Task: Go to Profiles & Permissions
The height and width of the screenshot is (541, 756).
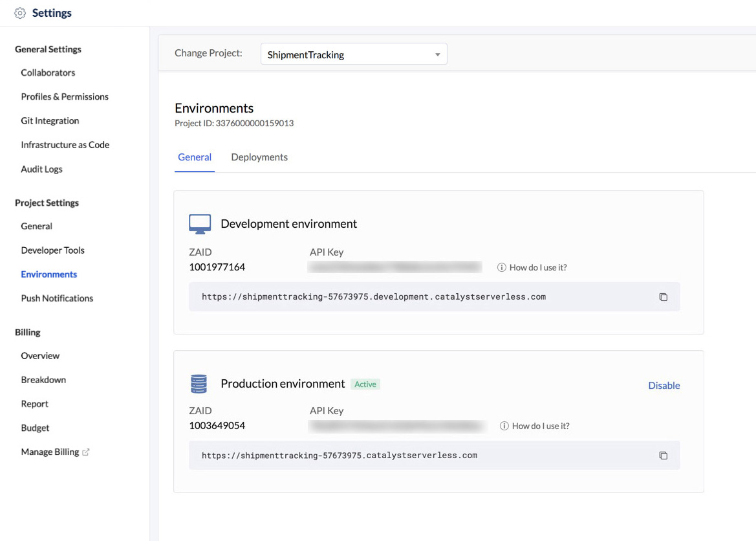Action: pyautogui.click(x=65, y=96)
